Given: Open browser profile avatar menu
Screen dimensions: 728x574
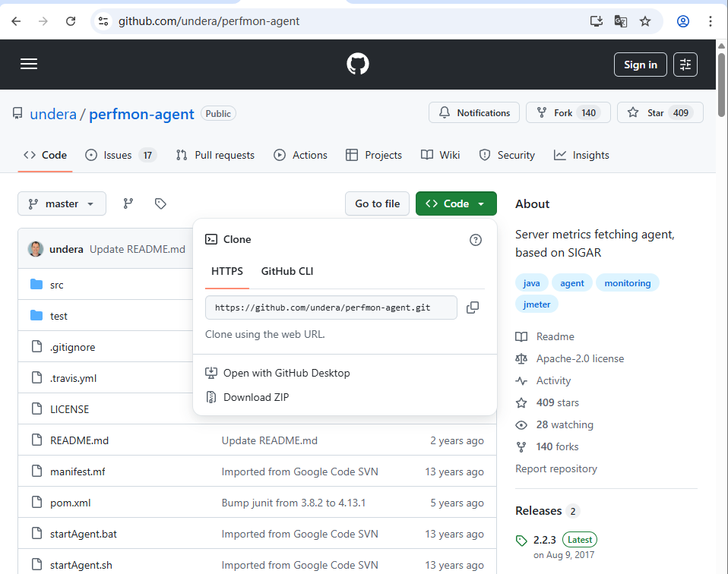Looking at the screenshot, I should coord(683,21).
